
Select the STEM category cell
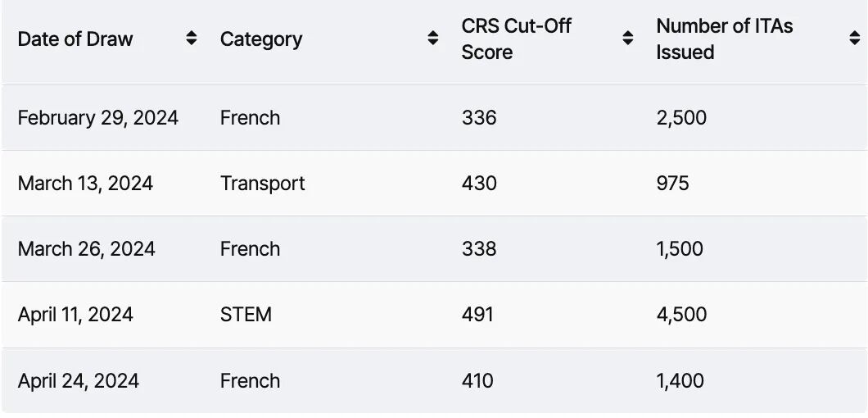tap(246, 315)
